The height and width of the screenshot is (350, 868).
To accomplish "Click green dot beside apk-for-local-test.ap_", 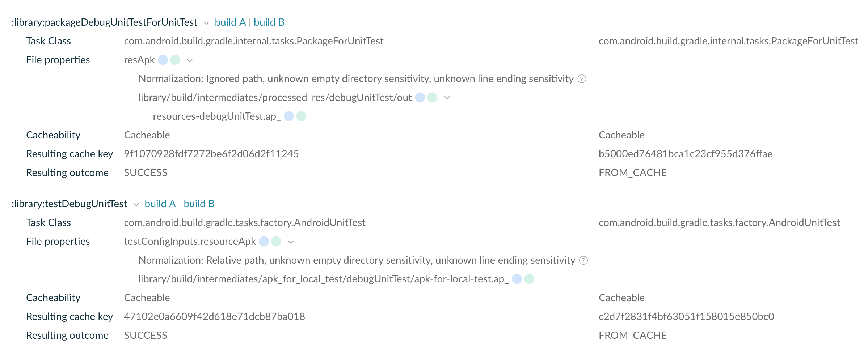I will click(x=529, y=279).
